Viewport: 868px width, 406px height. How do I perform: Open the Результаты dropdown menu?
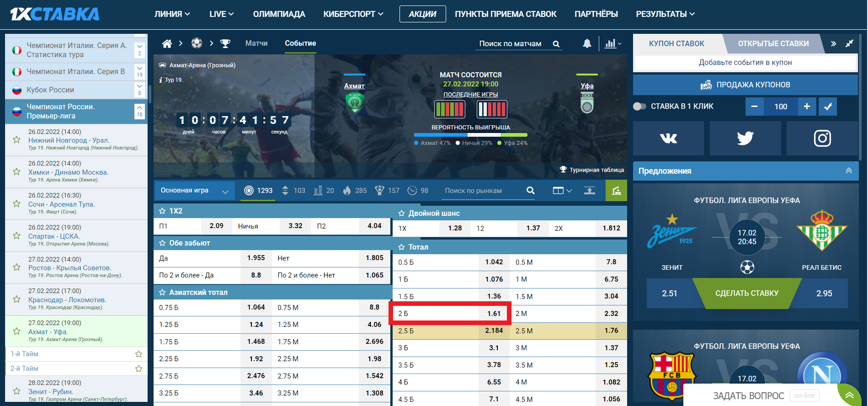tap(666, 14)
